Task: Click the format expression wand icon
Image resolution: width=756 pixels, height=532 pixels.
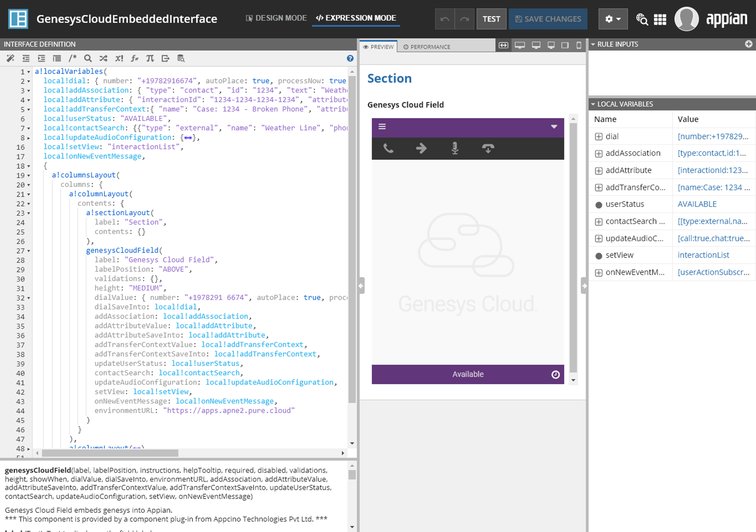Action: point(10,58)
